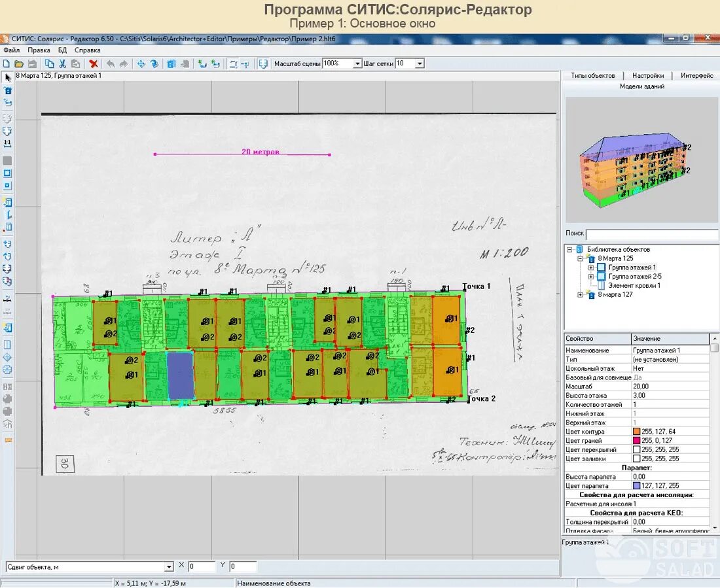Click the house icon near sidebar bottom

click(7, 424)
